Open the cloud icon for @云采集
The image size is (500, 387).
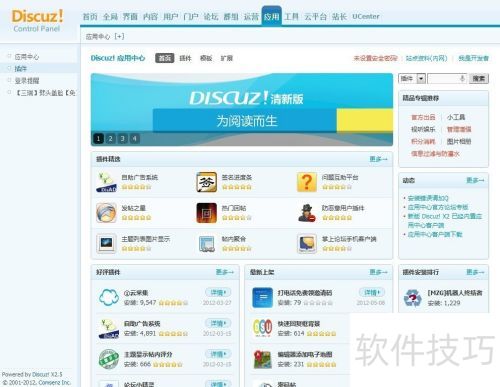coord(109,297)
